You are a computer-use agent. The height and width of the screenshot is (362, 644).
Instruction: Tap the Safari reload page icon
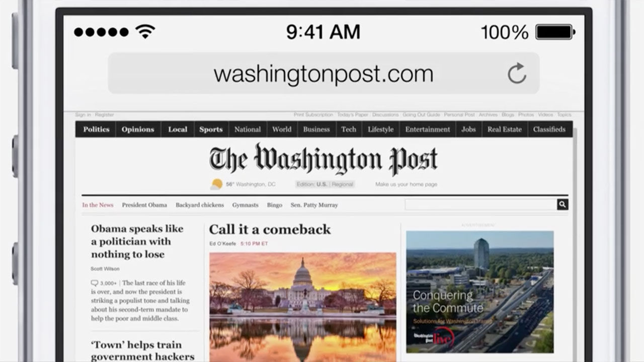point(517,74)
